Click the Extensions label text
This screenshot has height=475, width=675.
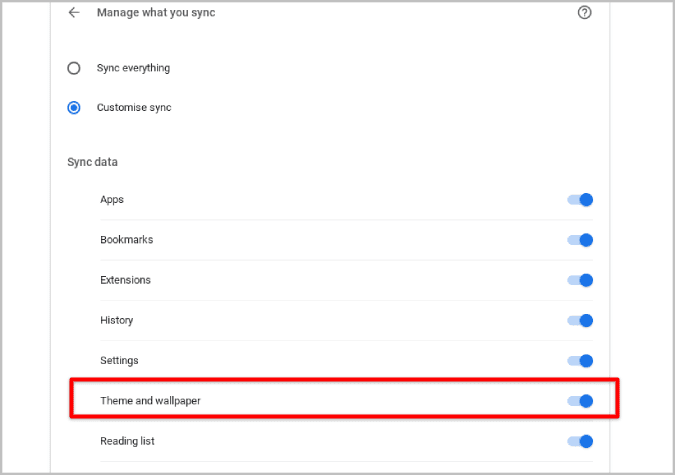125,280
